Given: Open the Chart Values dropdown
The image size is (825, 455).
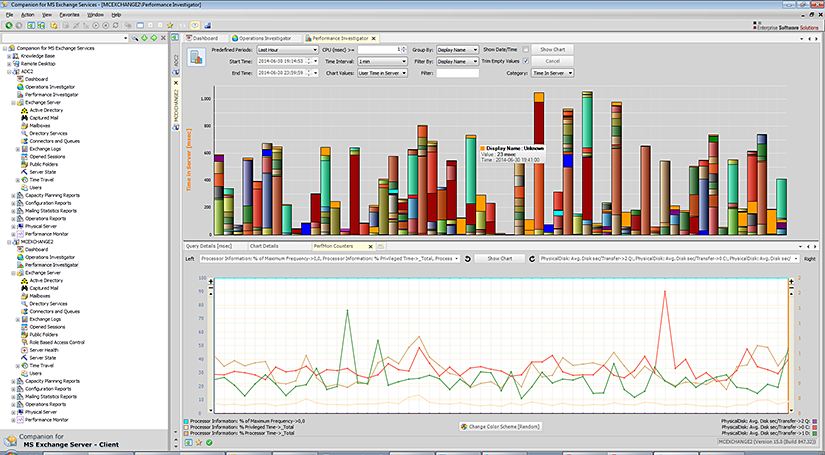Looking at the screenshot, I should pyautogui.click(x=383, y=73).
